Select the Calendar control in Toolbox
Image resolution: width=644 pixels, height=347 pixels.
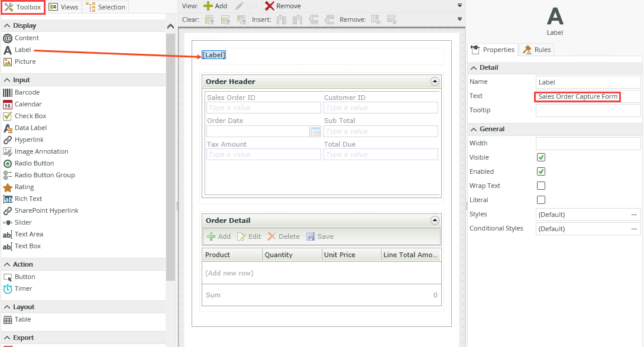[x=8, y=104]
